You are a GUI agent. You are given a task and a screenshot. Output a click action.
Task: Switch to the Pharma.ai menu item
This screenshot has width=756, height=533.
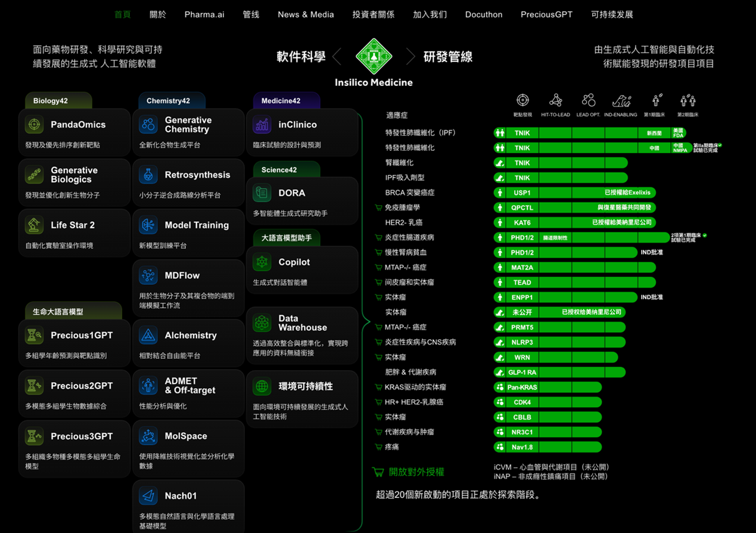204,14
